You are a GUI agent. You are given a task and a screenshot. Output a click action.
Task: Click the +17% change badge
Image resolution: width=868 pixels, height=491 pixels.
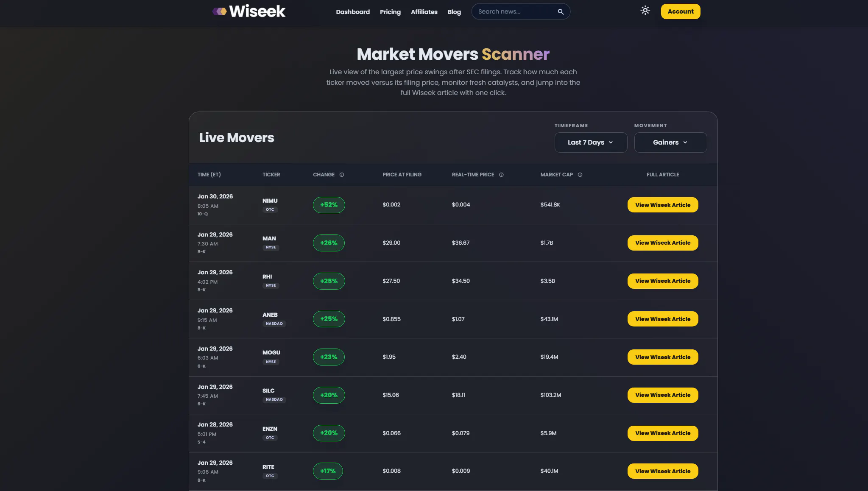coord(328,471)
